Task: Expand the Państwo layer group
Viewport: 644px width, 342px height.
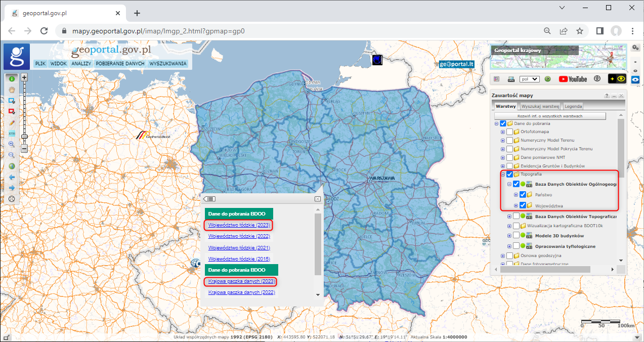Action: (516, 194)
